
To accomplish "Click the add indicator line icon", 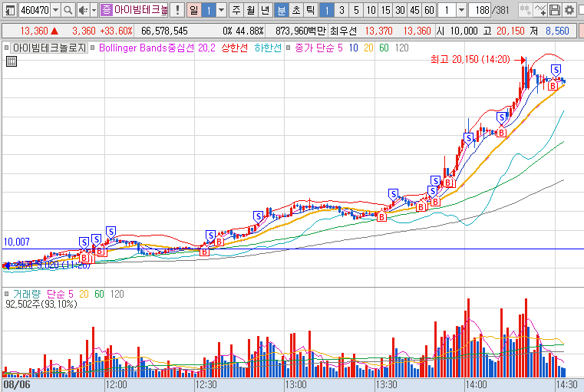I will pyautogui.click(x=540, y=10).
